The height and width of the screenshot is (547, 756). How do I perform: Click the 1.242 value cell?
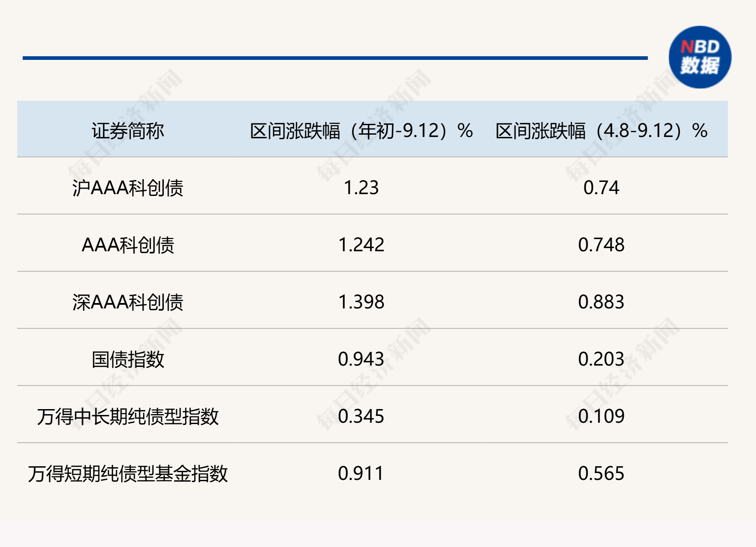click(361, 245)
